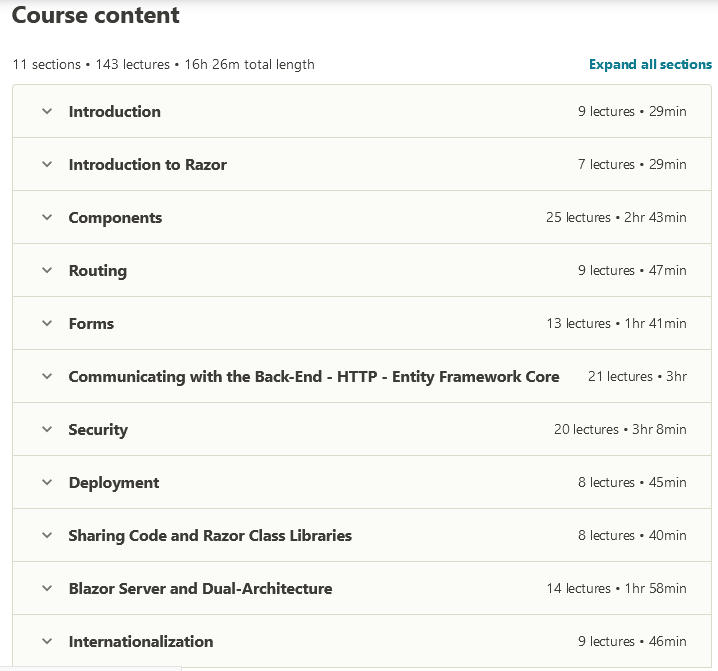Select Internationalization section heading
Screen dimensions: 718x671
[x=141, y=642]
